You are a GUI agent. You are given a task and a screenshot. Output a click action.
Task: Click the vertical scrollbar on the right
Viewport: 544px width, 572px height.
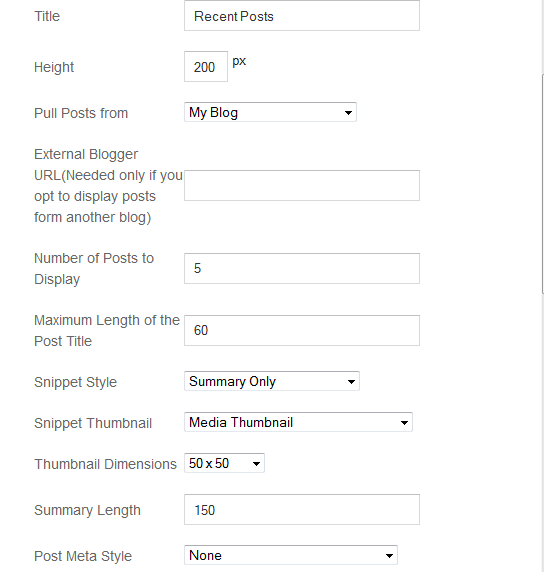point(543,182)
